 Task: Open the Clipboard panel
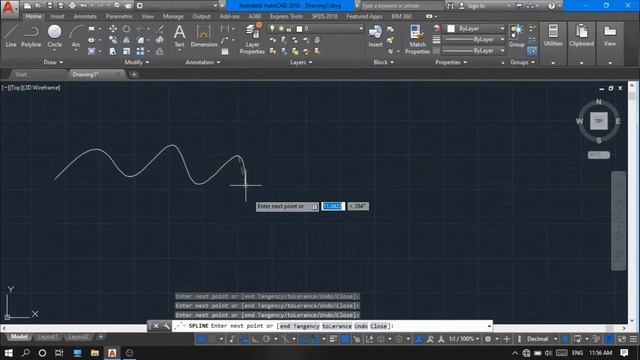click(x=582, y=36)
